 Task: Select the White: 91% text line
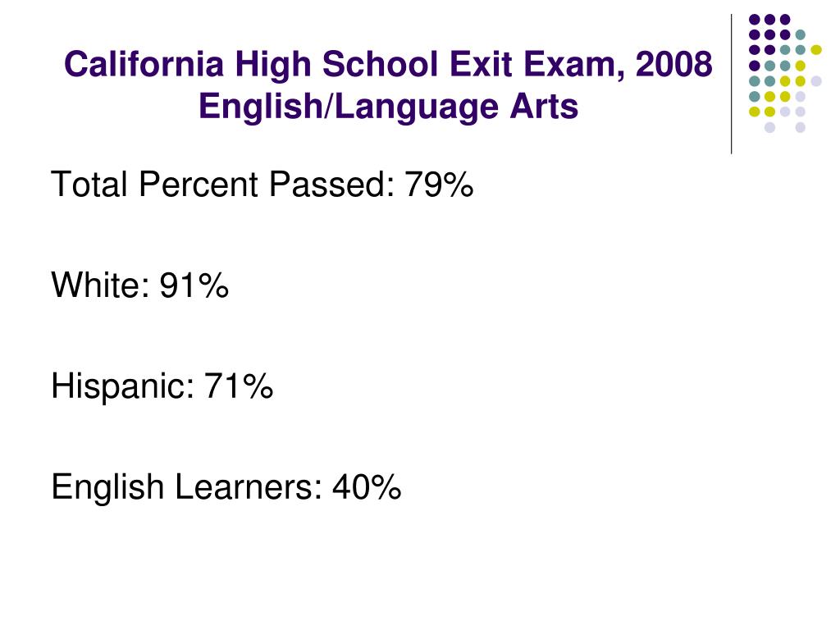point(139,285)
